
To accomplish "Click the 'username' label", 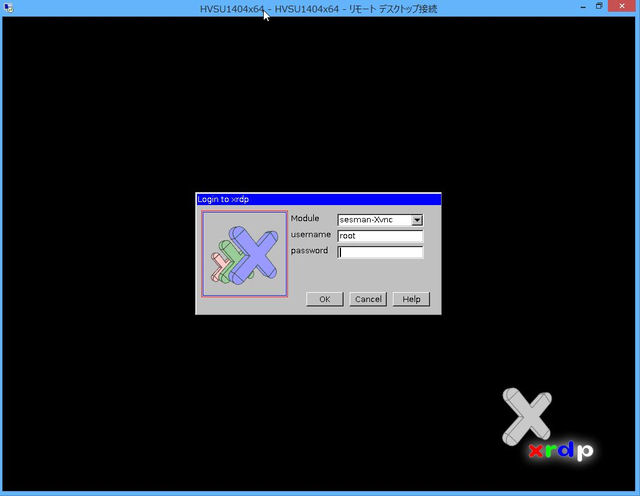I will pos(311,234).
